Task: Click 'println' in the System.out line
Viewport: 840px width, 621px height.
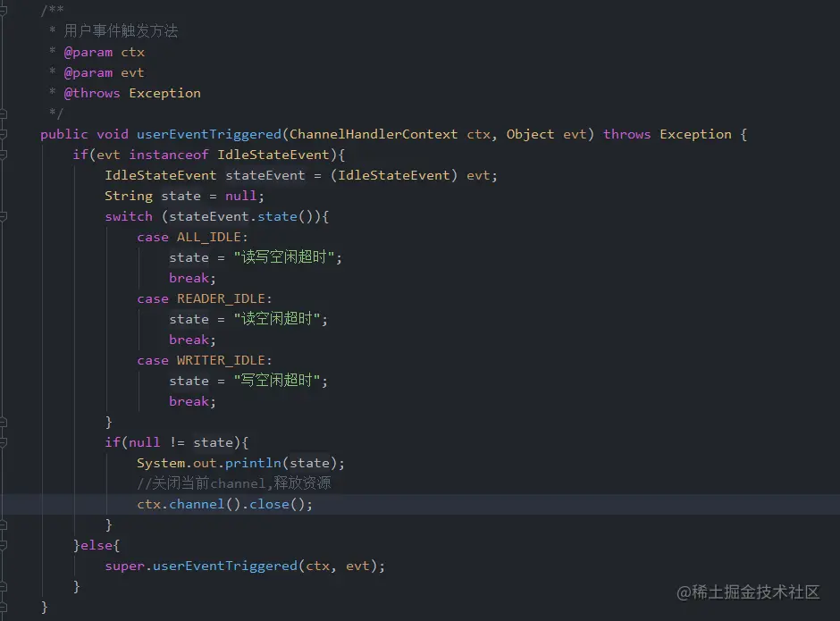Action: point(253,463)
